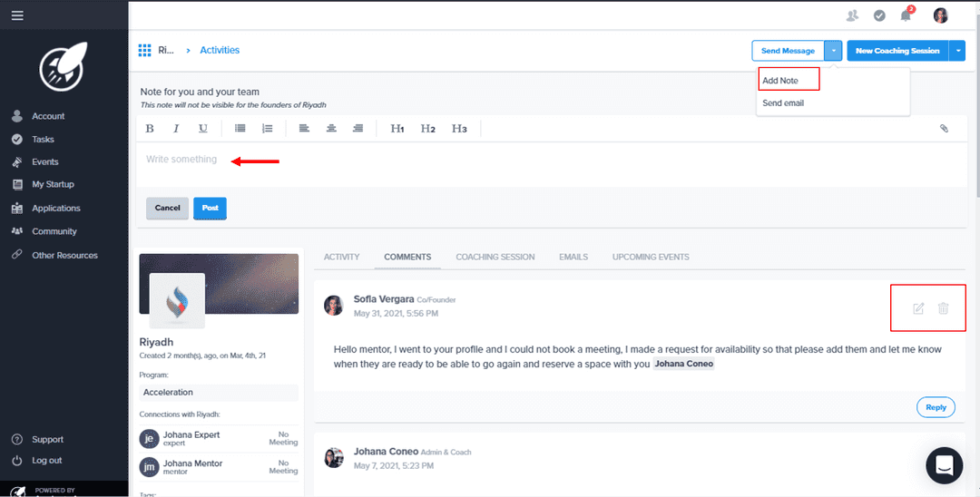Screen dimensions: 980x497
Task: Click the Riyadh startup logo thumbnail
Action: click(x=177, y=300)
